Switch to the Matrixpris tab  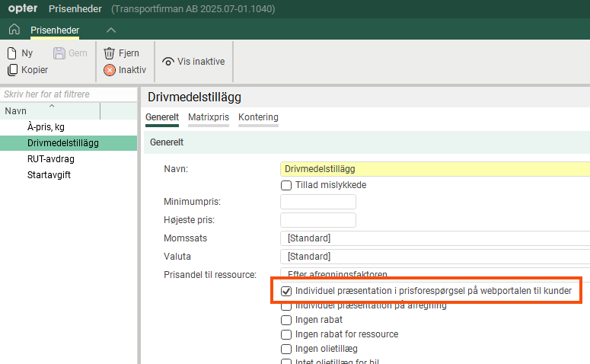click(208, 117)
